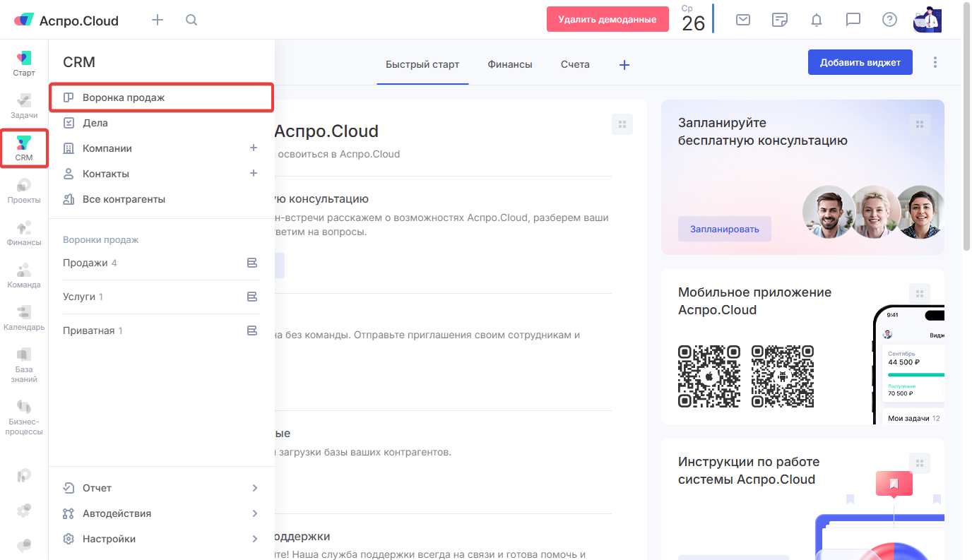Open list view icon for Услуги funnel
Screen dimensions: 972x560
tap(252, 297)
